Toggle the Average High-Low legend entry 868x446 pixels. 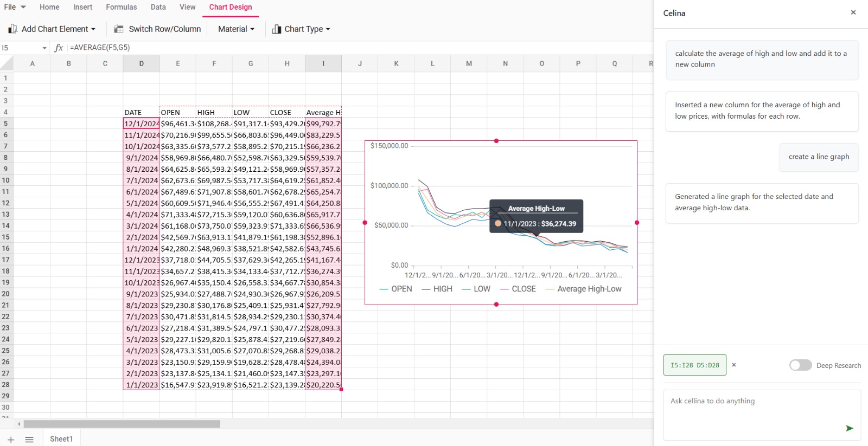(x=584, y=289)
